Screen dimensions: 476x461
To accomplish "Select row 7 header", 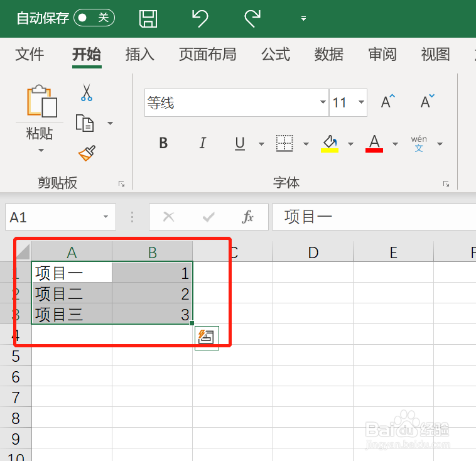I will 16,397.
